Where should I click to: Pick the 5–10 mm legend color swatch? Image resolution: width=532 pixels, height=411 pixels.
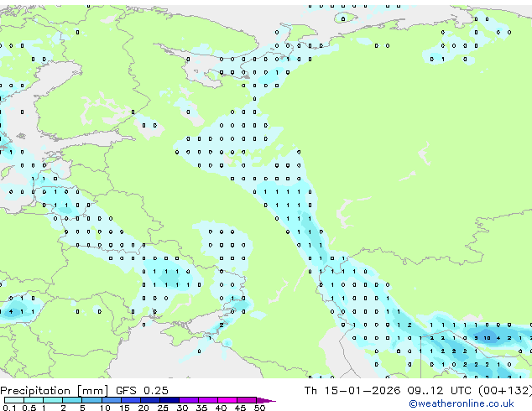coord(91,400)
